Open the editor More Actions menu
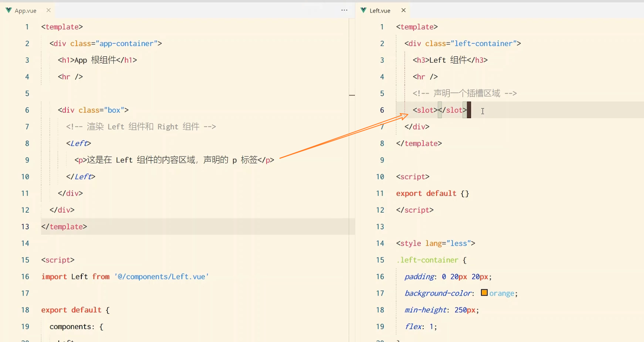644x342 pixels. 344,10
